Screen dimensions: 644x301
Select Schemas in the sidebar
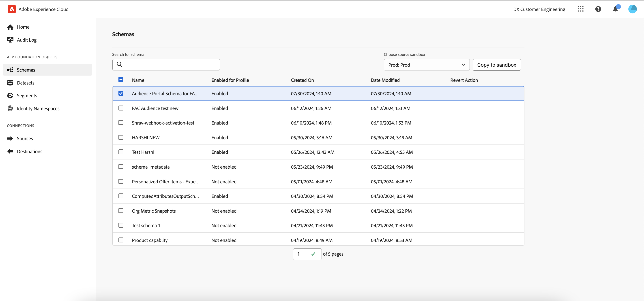tap(47, 70)
